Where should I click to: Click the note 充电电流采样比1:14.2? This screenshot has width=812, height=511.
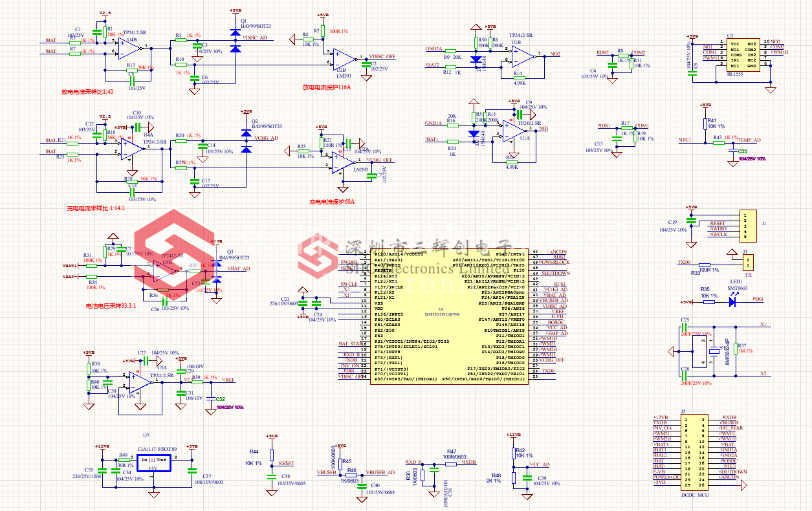96,208
